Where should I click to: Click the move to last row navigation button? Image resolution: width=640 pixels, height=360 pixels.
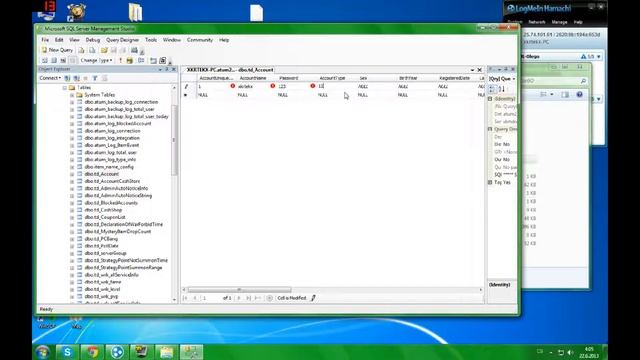pos(249,298)
